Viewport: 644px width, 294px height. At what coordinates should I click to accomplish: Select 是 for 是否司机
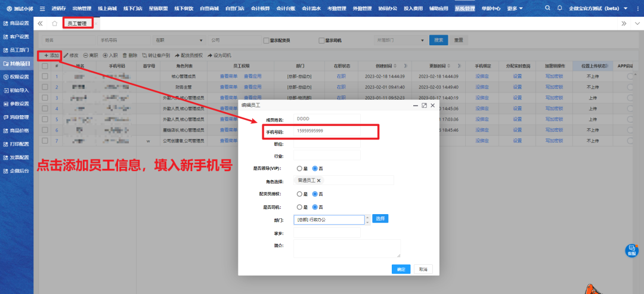point(300,207)
